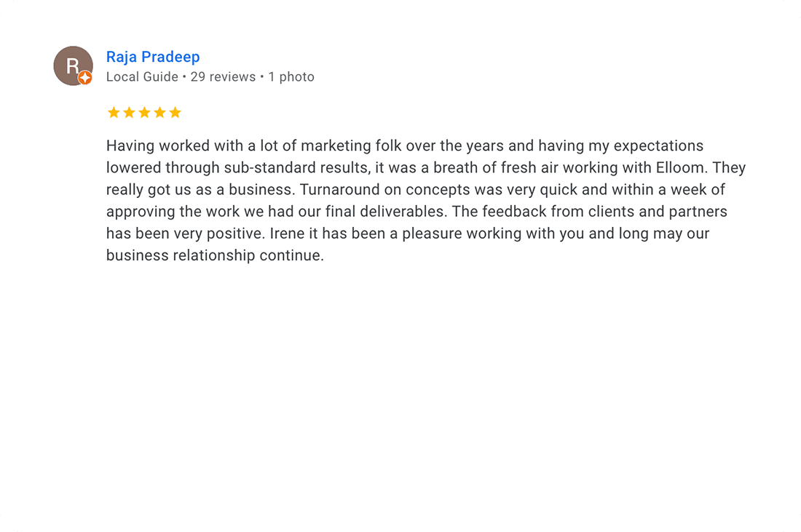Click the fourth yellow rating star
Screen dimensions: 801x532
coord(159,113)
